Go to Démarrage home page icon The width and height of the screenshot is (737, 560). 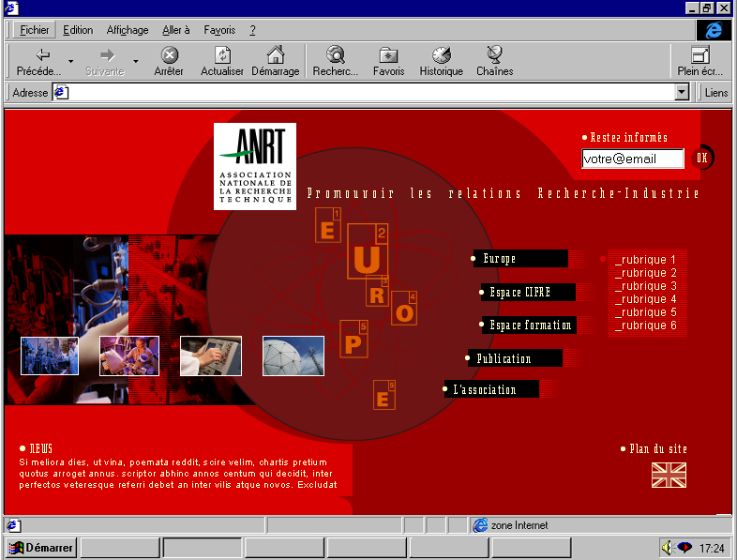[x=275, y=61]
